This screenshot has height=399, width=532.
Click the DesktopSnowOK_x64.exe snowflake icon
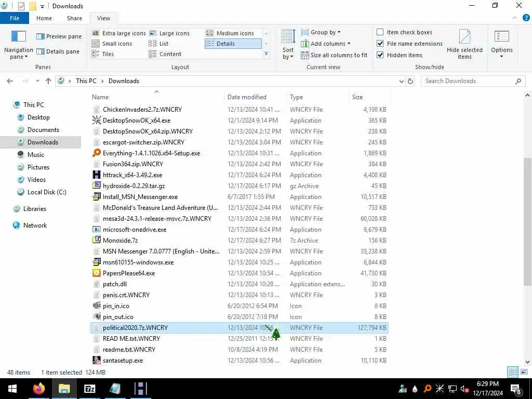(x=97, y=120)
